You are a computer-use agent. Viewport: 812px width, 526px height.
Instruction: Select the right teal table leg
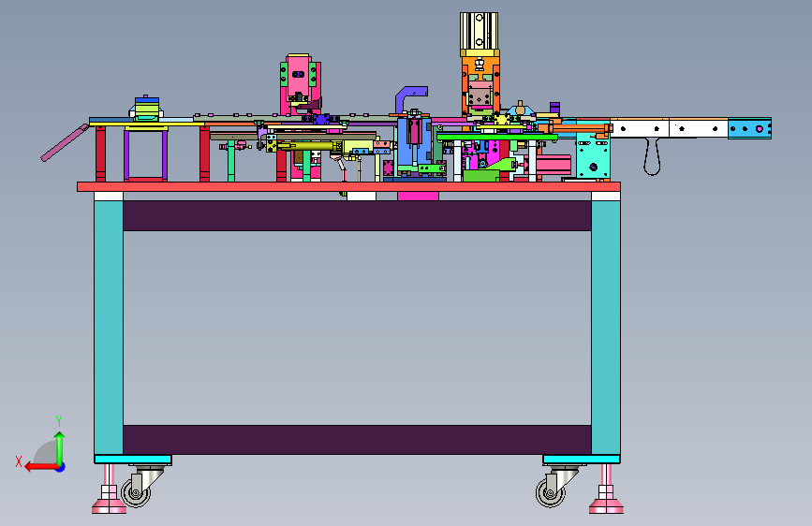pos(606,328)
